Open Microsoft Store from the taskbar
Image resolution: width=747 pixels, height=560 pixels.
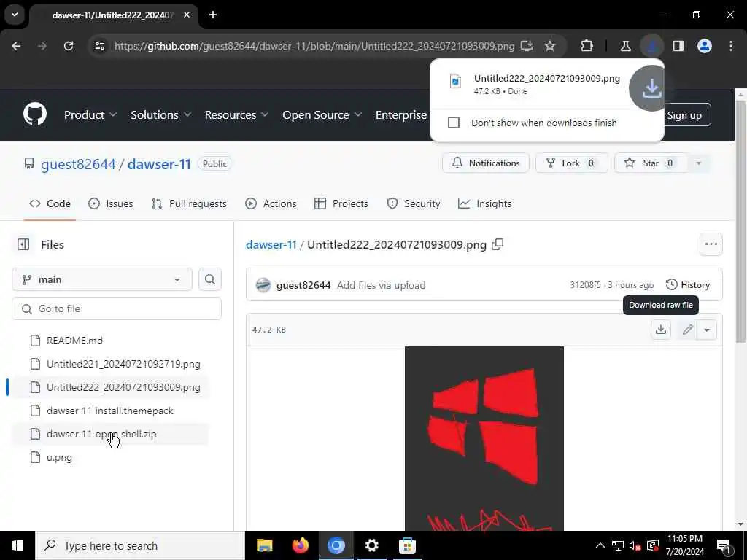407,545
